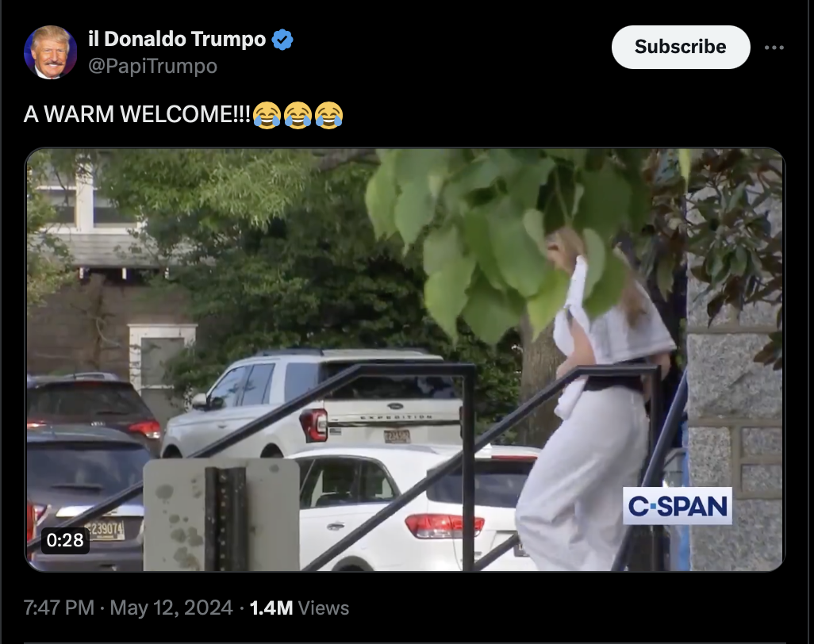Click the concrete sign post in the video
This screenshot has height=644, width=814.
click(x=221, y=515)
